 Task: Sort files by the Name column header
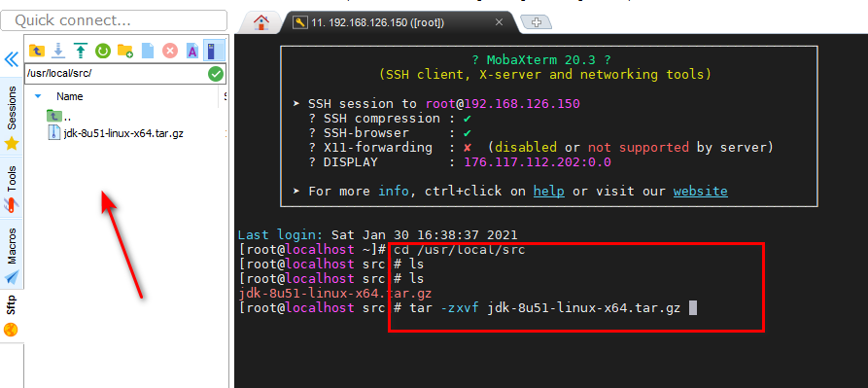click(70, 96)
